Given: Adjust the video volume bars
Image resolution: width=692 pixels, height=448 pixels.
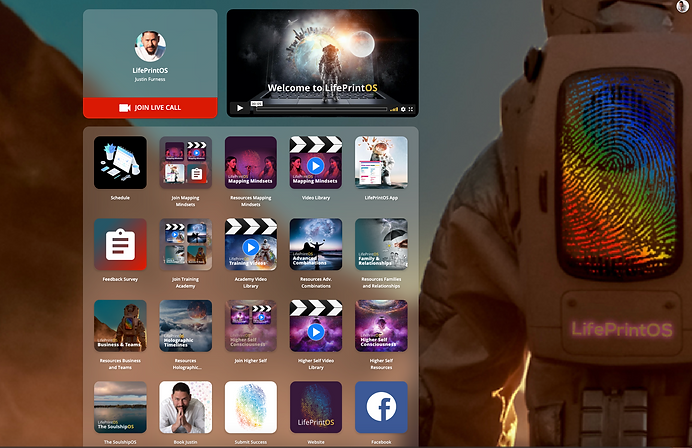Looking at the screenshot, I should click(x=394, y=109).
